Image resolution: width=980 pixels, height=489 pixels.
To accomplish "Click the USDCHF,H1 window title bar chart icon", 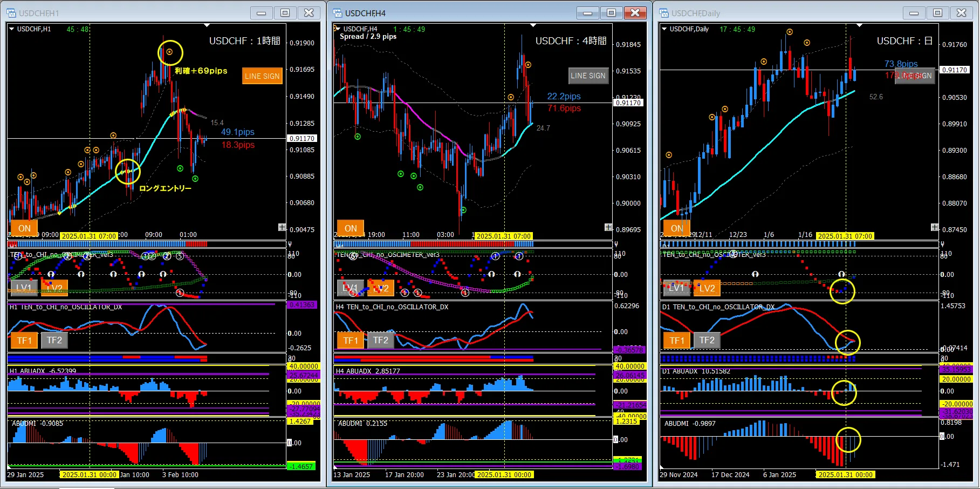I will point(11,13).
